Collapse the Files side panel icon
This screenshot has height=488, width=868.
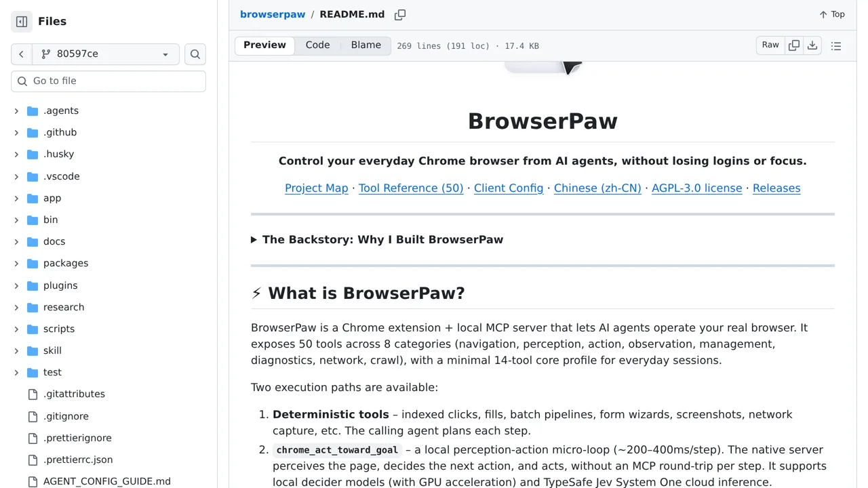22,22
